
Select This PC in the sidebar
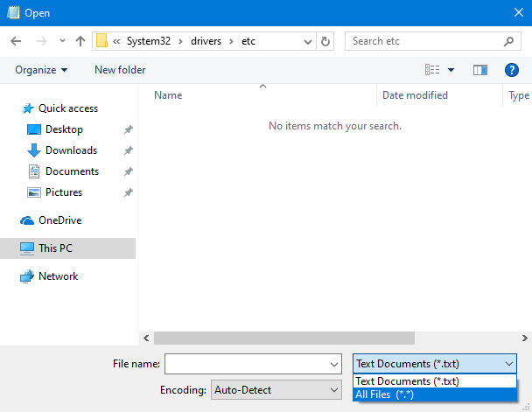click(x=68, y=248)
